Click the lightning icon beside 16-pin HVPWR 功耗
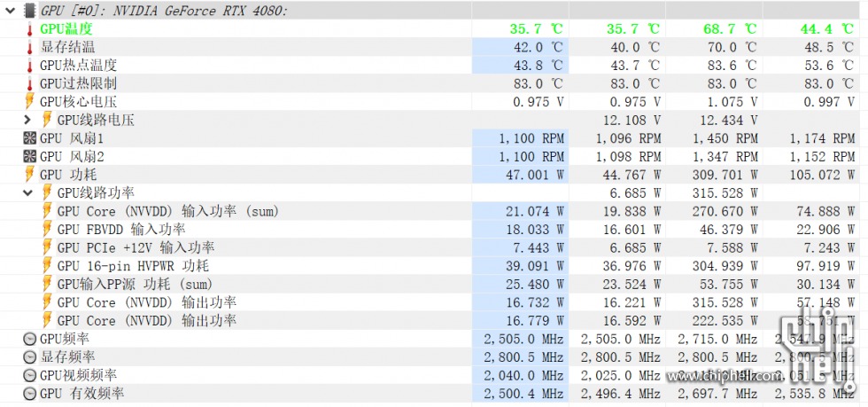868x407 pixels. pos(48,266)
